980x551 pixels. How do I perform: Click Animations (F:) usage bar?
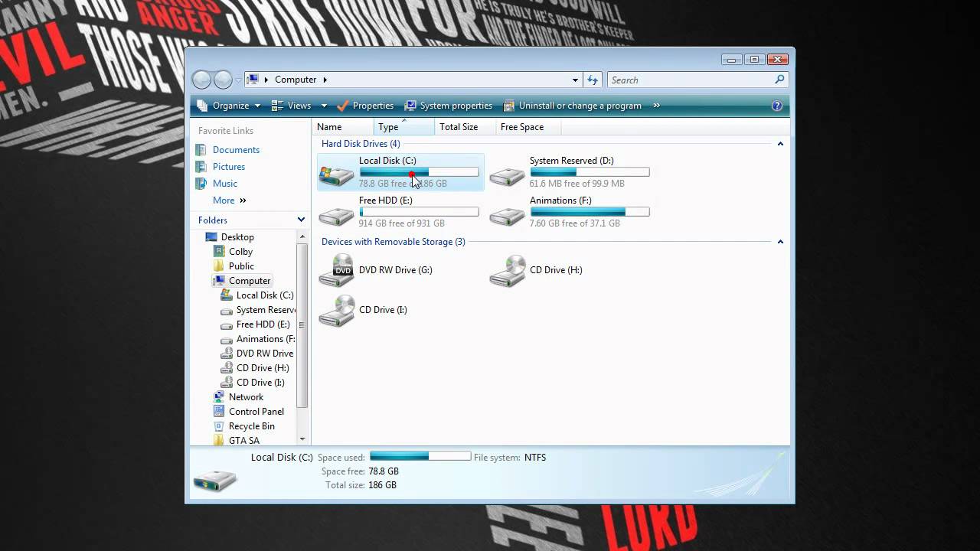pyautogui.click(x=590, y=212)
